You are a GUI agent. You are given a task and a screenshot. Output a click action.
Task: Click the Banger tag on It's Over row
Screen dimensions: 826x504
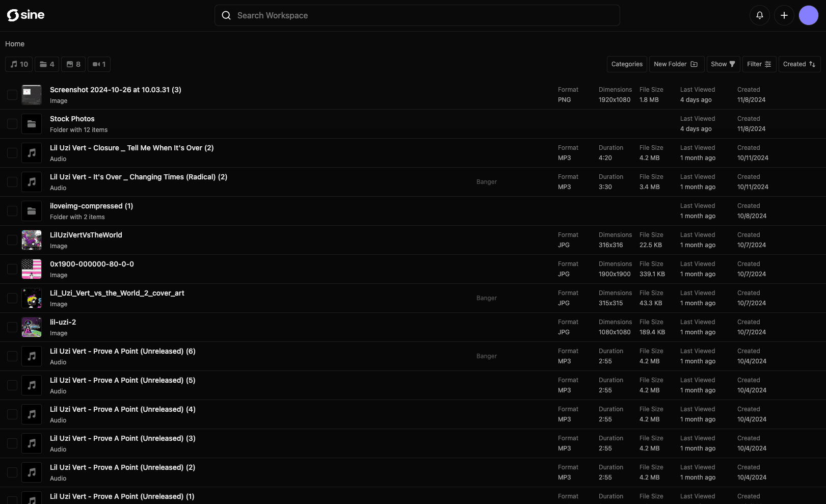(486, 182)
